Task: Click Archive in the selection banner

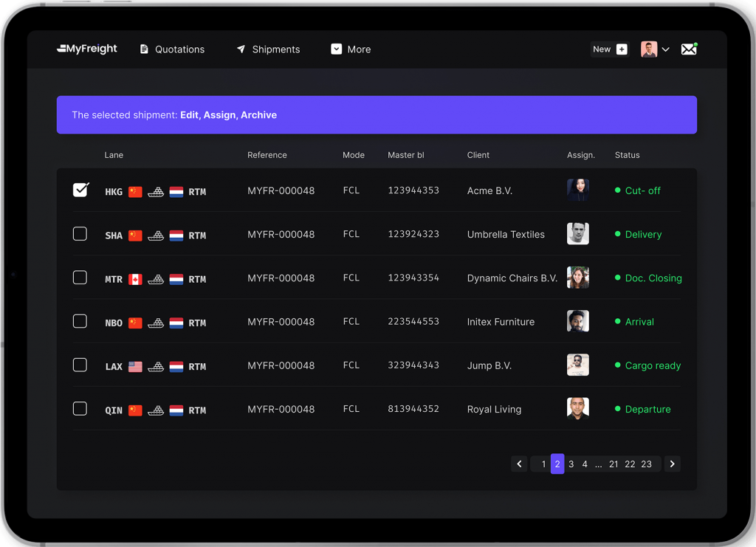Action: point(258,115)
